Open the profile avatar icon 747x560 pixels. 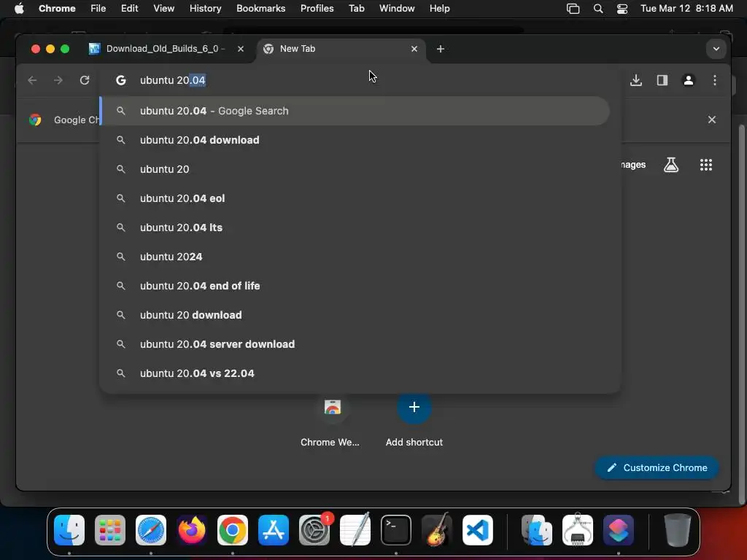689,80
